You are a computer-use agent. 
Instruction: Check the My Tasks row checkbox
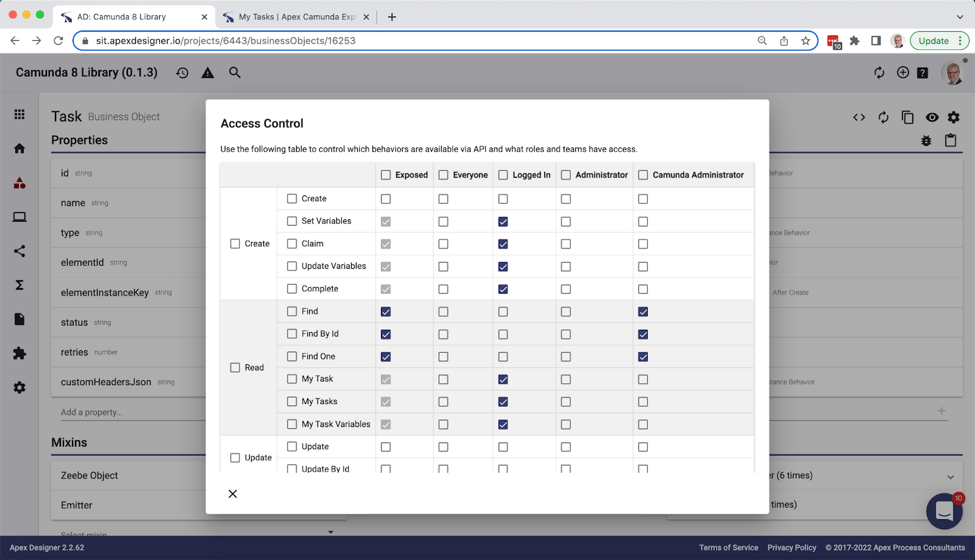(292, 402)
